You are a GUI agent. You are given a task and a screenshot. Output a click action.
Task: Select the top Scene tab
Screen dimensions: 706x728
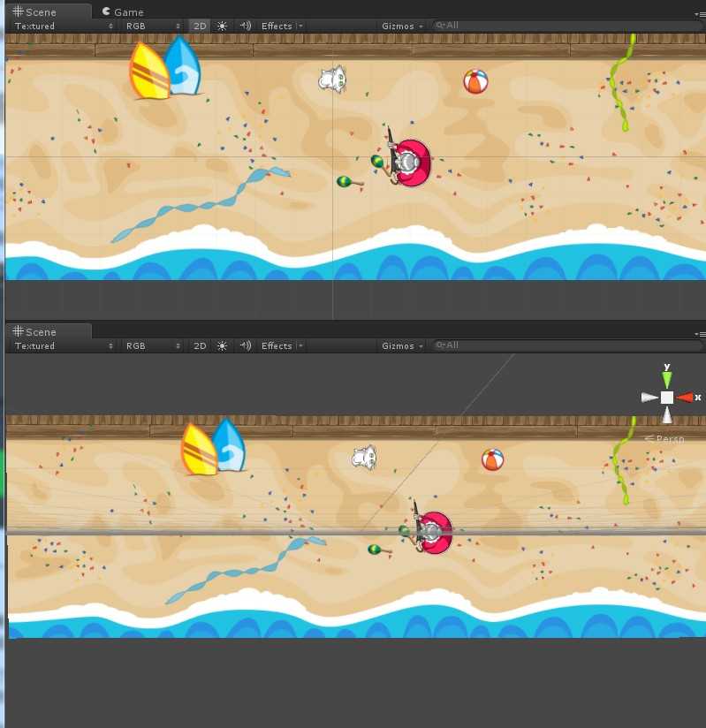click(49, 11)
